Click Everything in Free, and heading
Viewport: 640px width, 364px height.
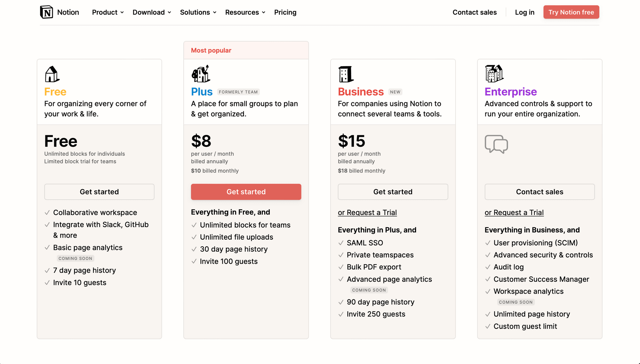[230, 212]
